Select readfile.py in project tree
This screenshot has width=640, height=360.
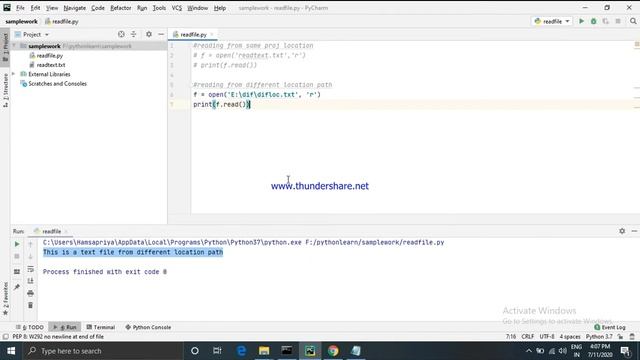46,56
